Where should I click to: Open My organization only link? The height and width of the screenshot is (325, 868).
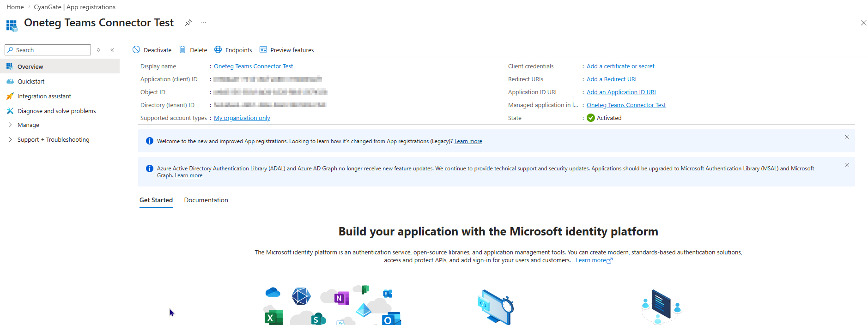point(242,118)
